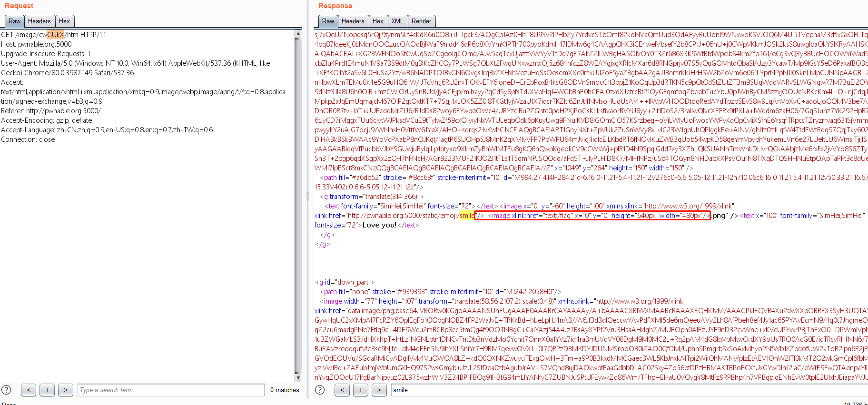The height and width of the screenshot is (405, 868).
Task: Open the response search help icon
Action: [x=320, y=390]
